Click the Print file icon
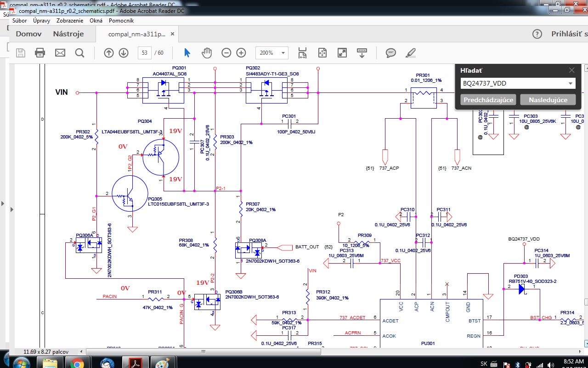Image resolution: width=588 pixels, height=368 pixels. tap(40, 53)
